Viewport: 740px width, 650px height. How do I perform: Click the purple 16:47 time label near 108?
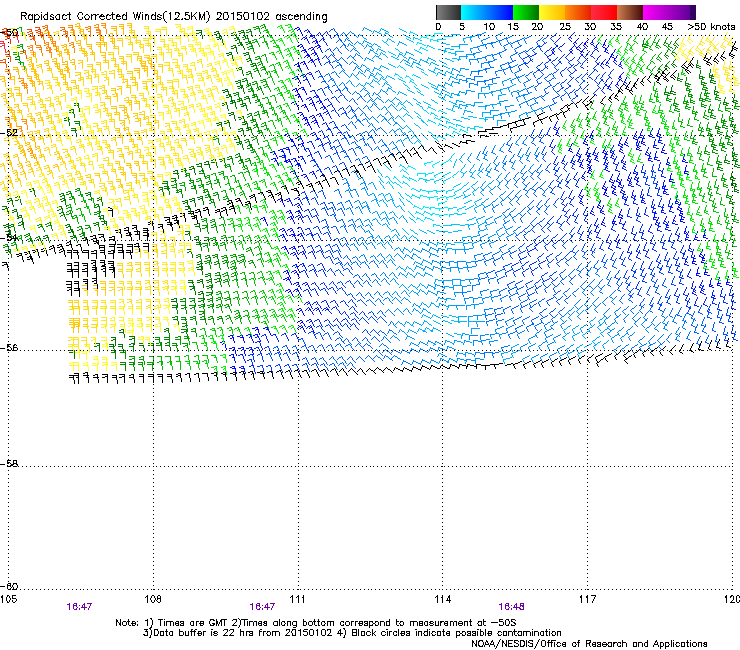(79, 607)
